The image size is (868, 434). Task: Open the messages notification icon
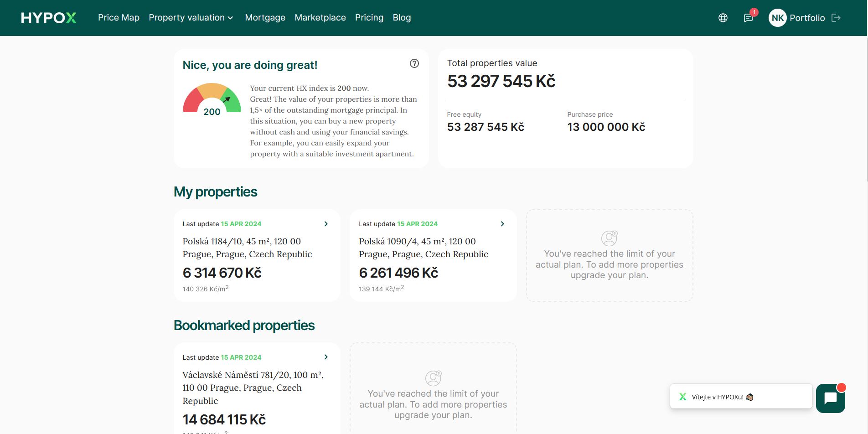pos(748,18)
